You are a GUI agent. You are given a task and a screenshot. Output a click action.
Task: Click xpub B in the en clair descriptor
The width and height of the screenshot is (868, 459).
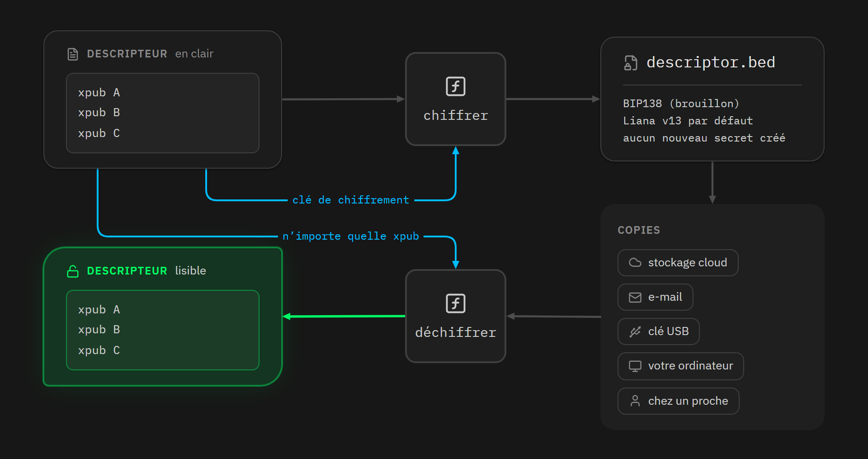click(x=99, y=113)
